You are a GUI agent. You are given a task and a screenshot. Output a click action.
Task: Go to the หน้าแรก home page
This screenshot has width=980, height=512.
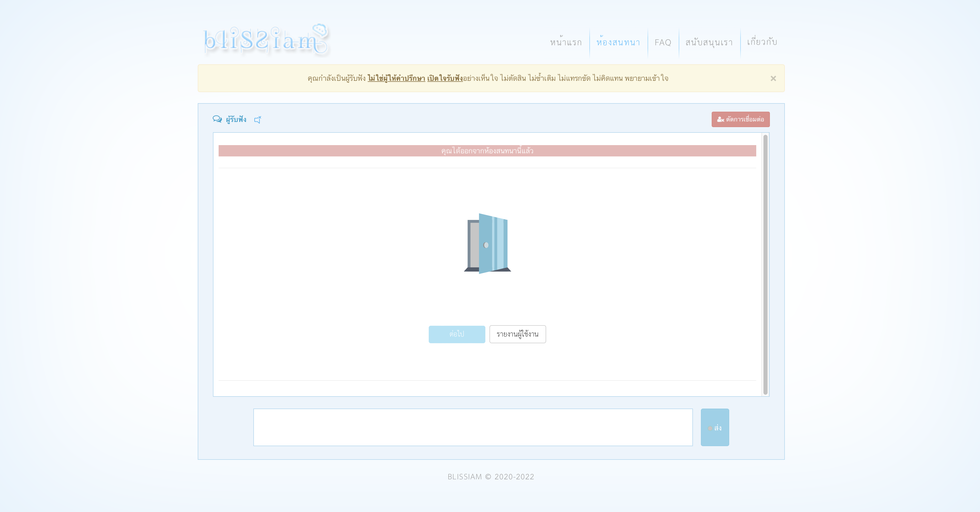point(566,42)
